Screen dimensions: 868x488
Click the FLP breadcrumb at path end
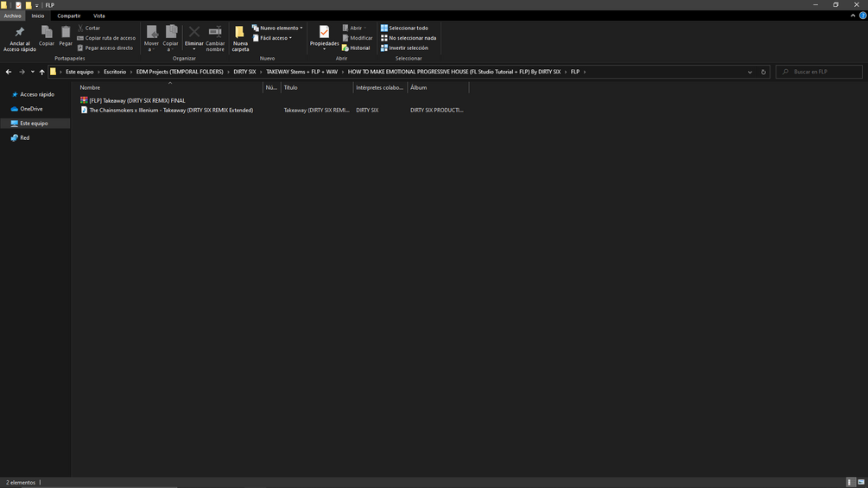pos(575,72)
